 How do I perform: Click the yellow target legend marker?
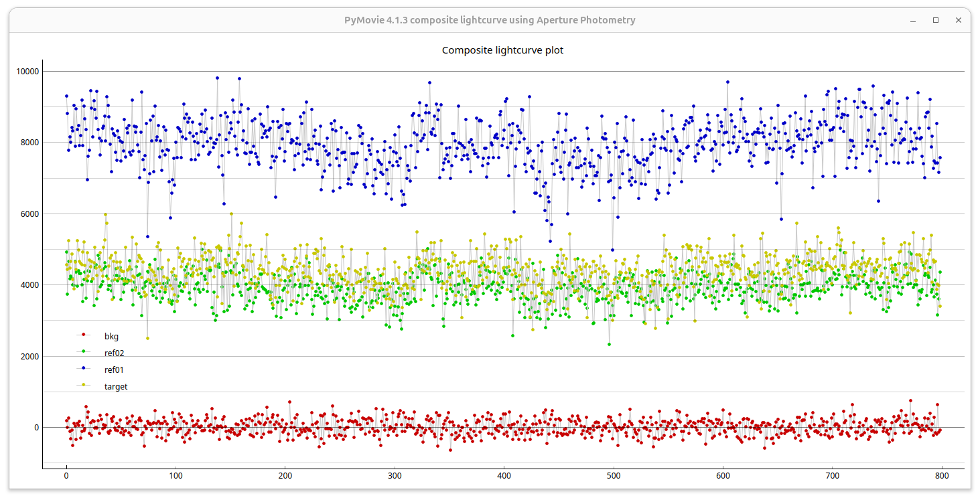click(x=83, y=385)
